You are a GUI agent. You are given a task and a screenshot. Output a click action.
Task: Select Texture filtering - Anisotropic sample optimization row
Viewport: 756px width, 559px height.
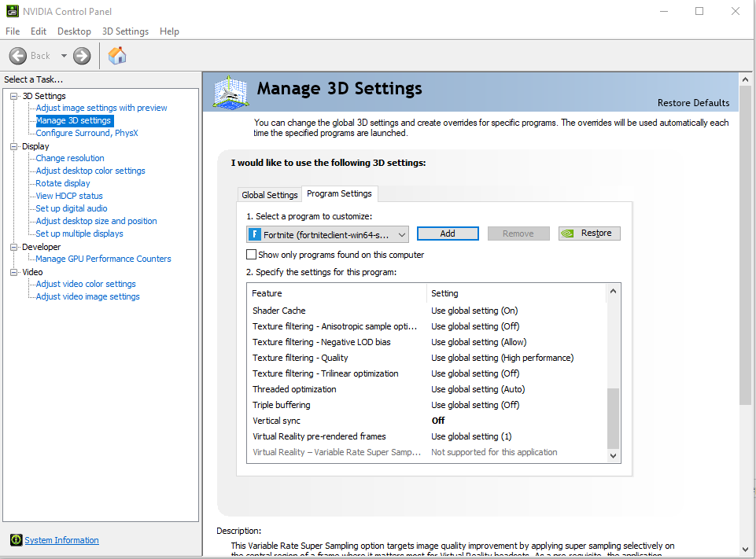point(427,326)
